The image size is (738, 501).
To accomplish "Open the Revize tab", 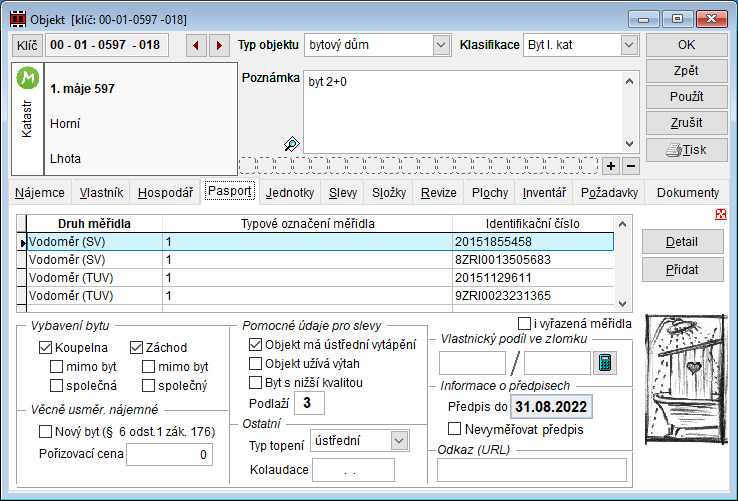I will coord(436,192).
